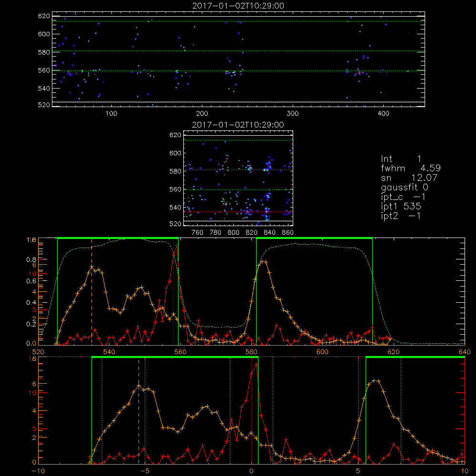Click red dotted vertical marker in bottom plot
The image size is (476, 476).
[251, 411]
